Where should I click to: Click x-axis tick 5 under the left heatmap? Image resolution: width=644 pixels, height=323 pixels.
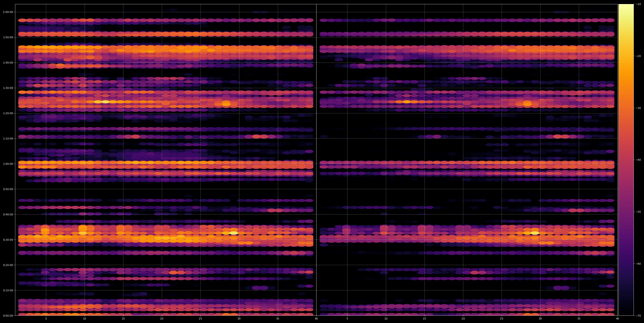pos(46,319)
